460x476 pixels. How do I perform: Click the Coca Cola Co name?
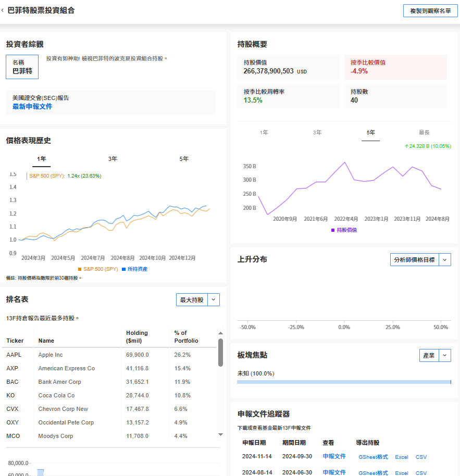click(x=56, y=395)
